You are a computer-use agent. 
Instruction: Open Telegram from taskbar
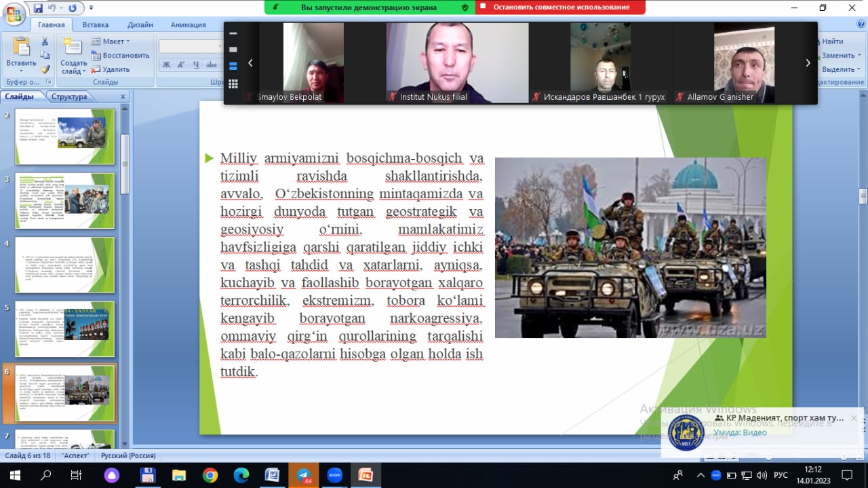click(304, 475)
